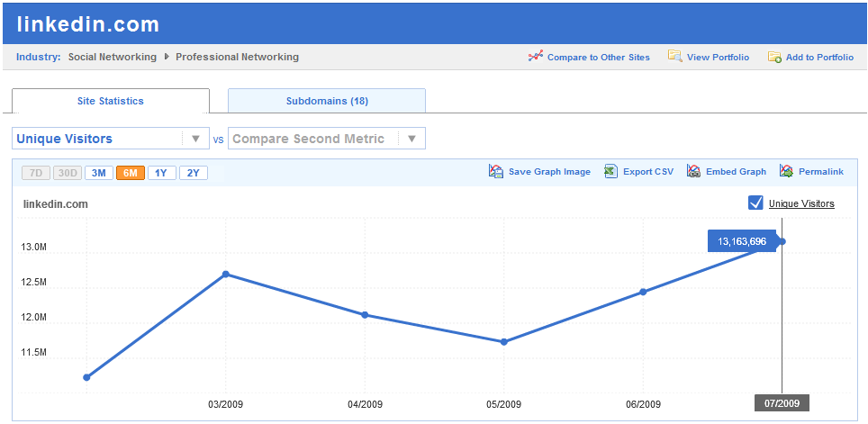This screenshot has width=868, height=424.
Task: Click the 04/2009 data point on the graph
Action: click(365, 315)
